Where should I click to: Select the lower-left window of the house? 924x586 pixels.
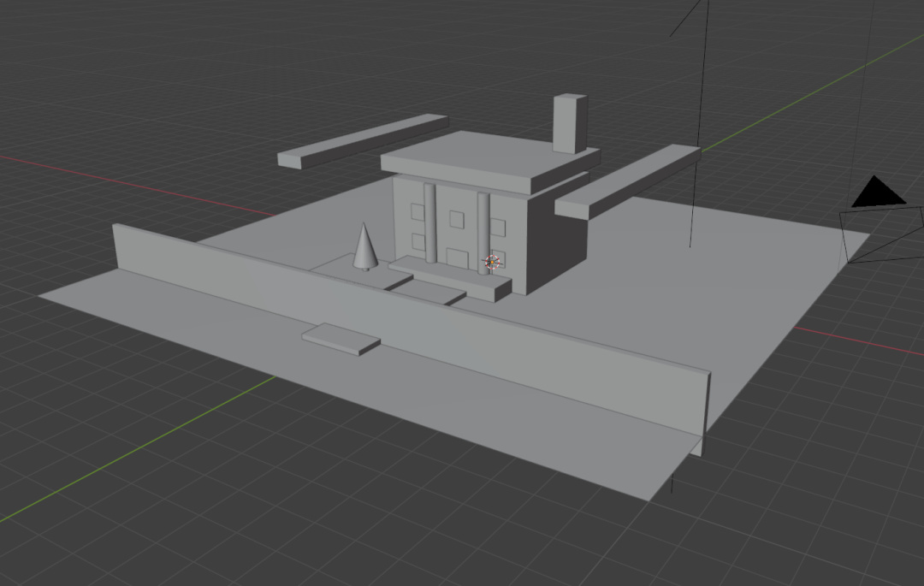click(418, 241)
